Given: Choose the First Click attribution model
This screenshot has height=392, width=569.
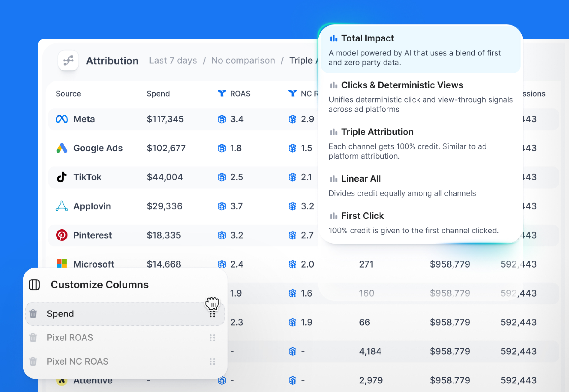Looking at the screenshot, I should coord(421,223).
